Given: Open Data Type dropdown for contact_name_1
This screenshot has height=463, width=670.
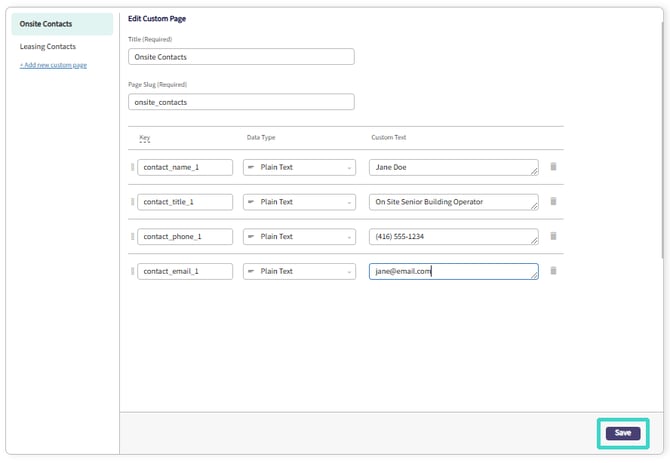Looking at the screenshot, I should [x=299, y=167].
